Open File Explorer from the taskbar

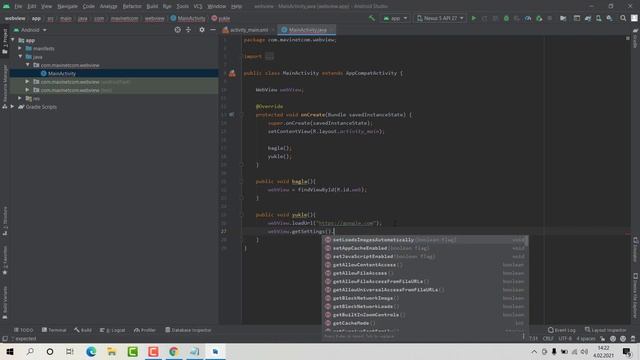(x=111, y=351)
